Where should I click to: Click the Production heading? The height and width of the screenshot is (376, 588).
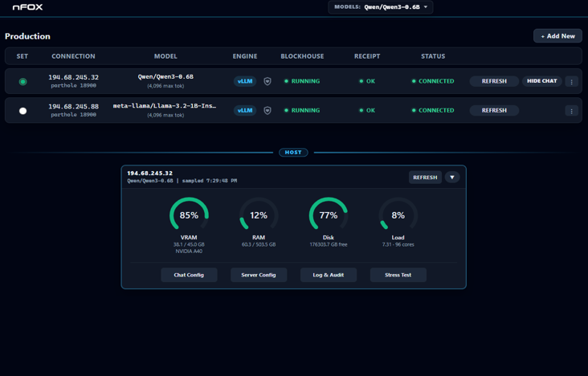click(x=27, y=36)
